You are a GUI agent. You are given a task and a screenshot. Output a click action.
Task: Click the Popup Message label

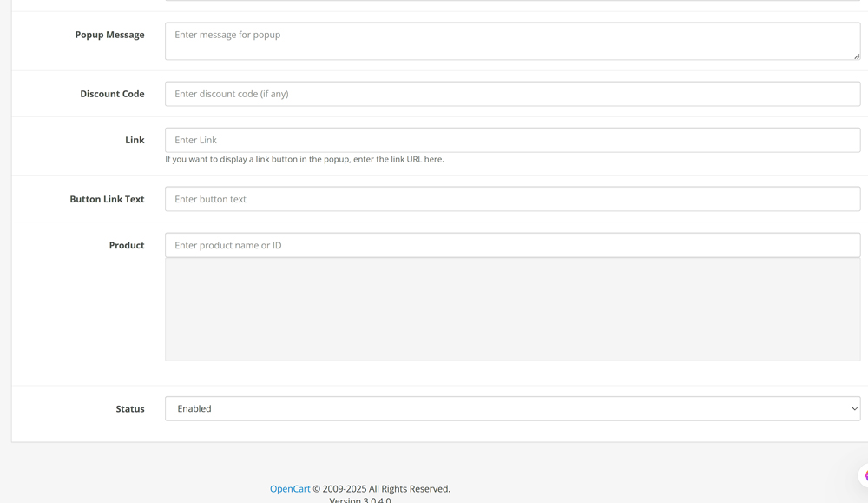point(109,35)
